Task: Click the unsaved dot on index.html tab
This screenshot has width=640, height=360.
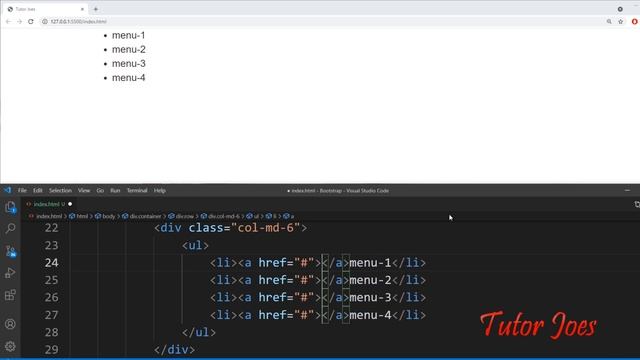Action: coord(70,204)
